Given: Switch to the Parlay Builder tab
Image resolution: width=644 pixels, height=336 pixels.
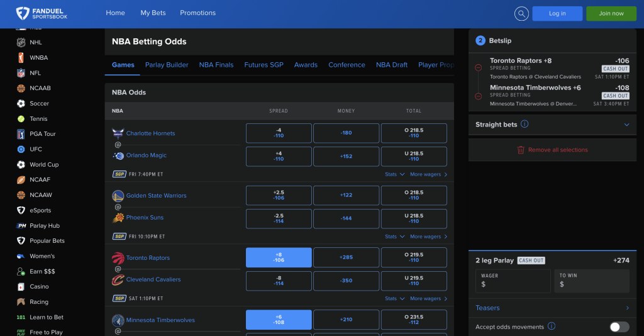Looking at the screenshot, I should (167, 65).
